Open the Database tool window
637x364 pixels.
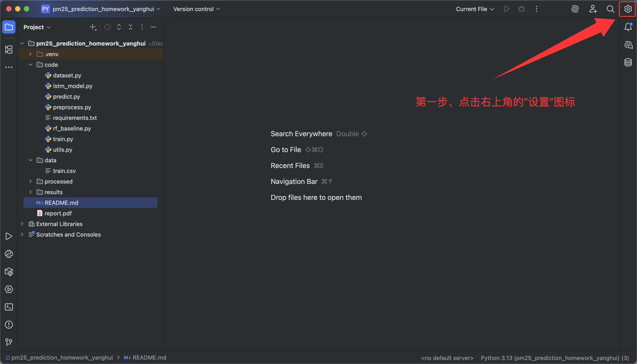tap(628, 62)
